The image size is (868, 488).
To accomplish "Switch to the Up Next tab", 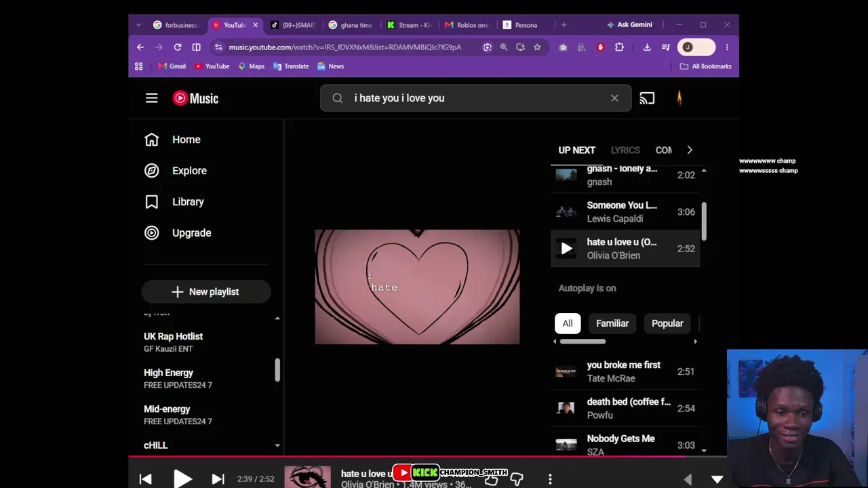I will (x=577, y=150).
